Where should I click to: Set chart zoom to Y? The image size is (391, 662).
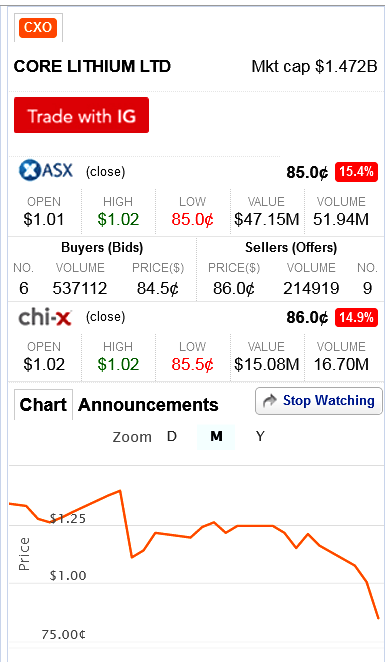pos(260,436)
